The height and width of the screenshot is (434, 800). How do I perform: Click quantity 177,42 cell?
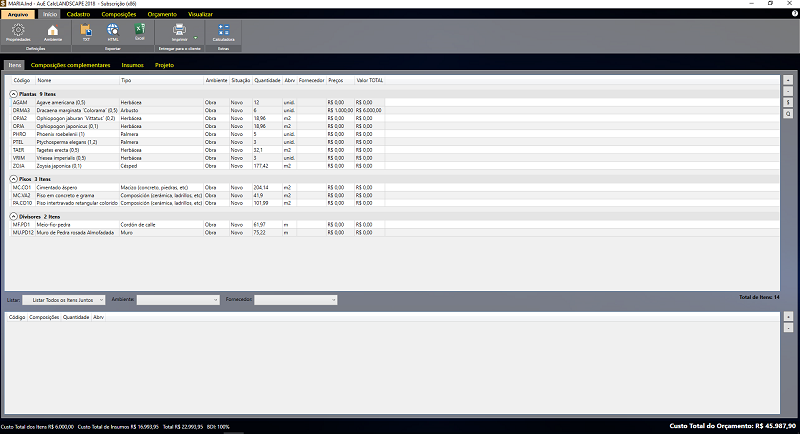(x=267, y=166)
